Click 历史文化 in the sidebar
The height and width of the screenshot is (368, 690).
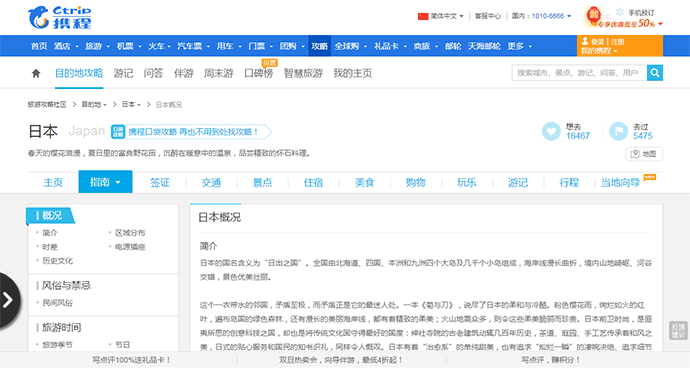(58, 261)
